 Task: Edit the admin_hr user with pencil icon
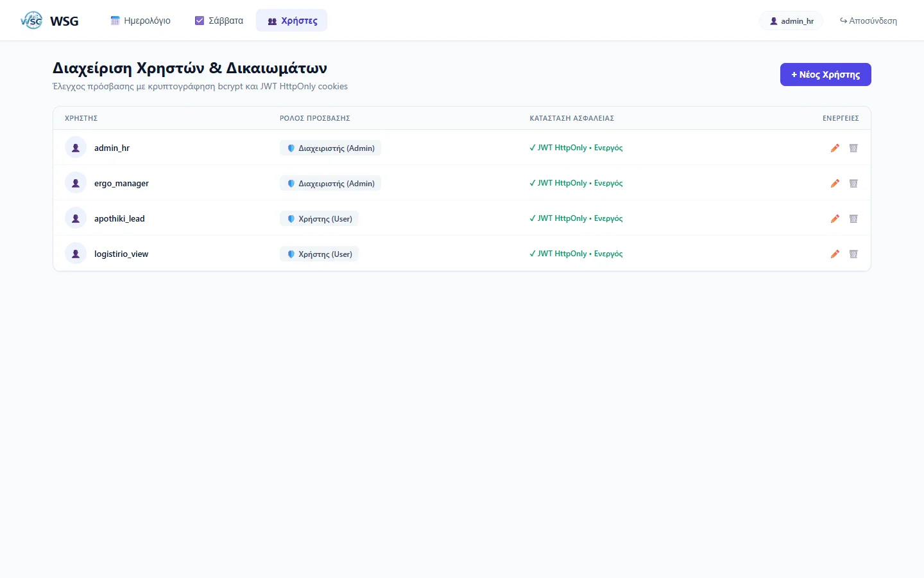(835, 148)
